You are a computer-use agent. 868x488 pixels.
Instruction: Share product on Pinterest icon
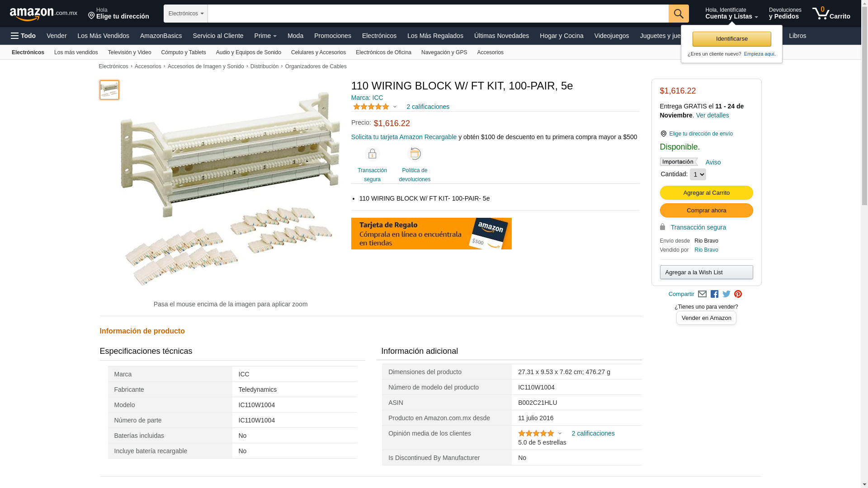tap(738, 294)
